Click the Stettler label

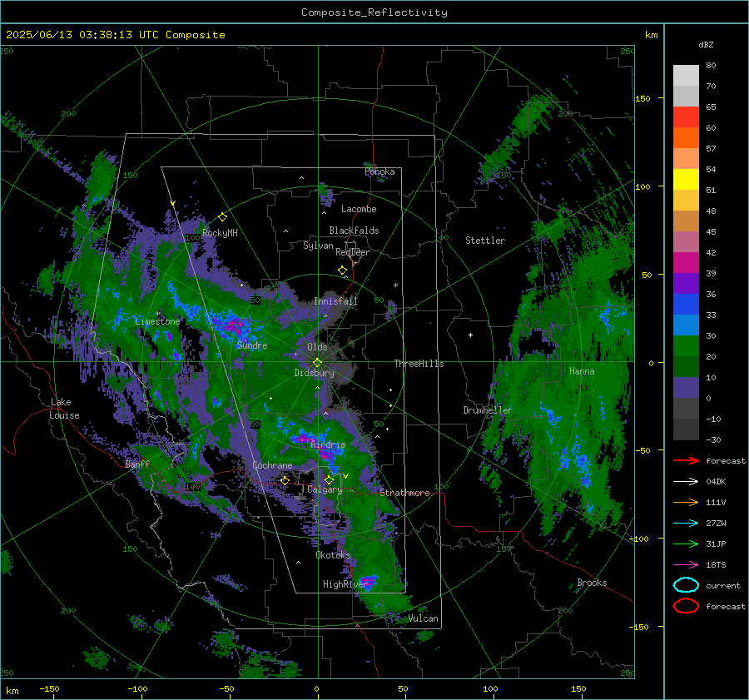point(485,241)
